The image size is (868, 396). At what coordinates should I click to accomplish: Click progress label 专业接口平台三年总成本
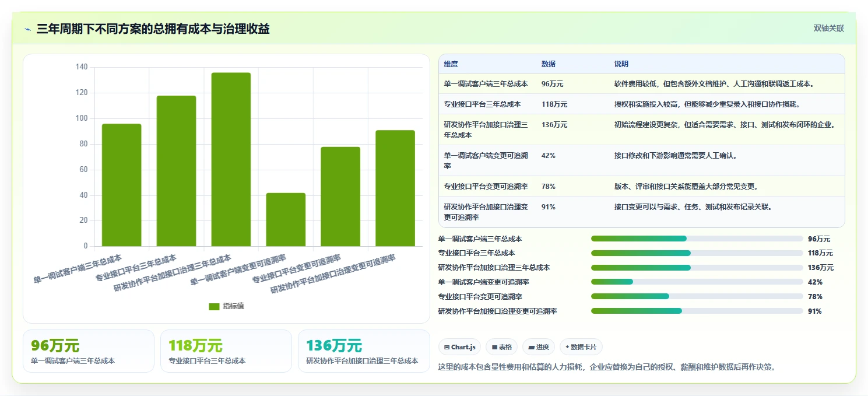pos(476,253)
